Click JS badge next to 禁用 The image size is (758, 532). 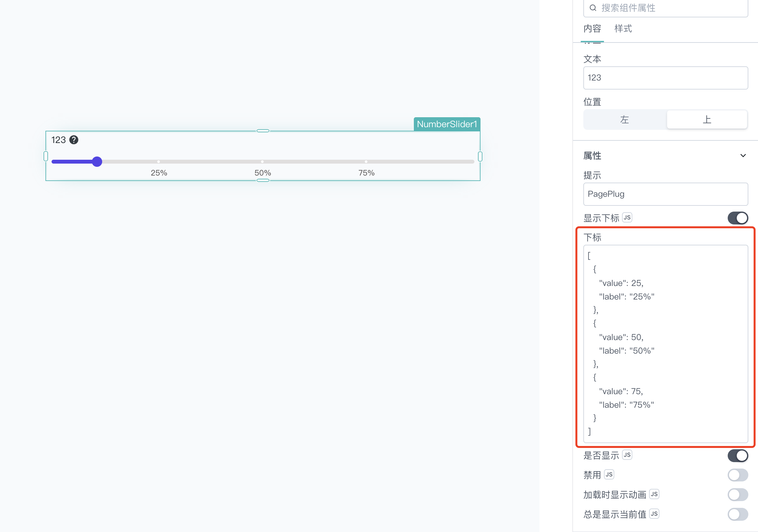[609, 474]
